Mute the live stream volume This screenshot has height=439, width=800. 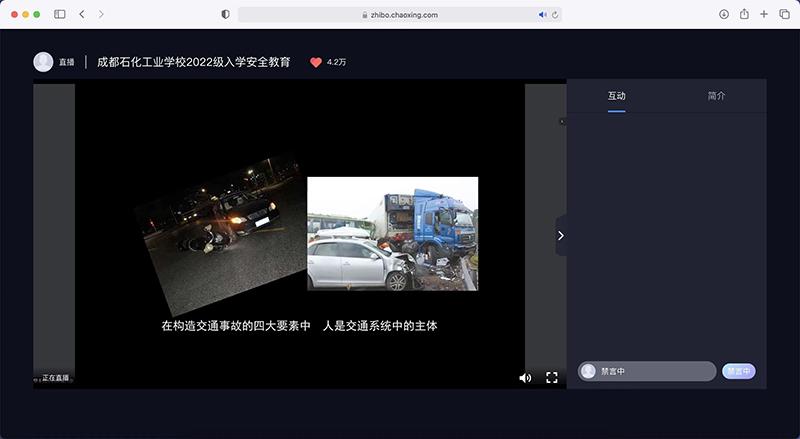click(525, 378)
